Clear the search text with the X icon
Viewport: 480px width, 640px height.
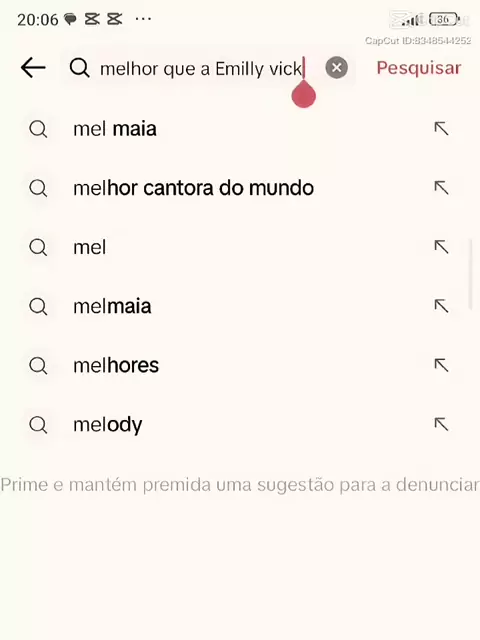point(337,67)
